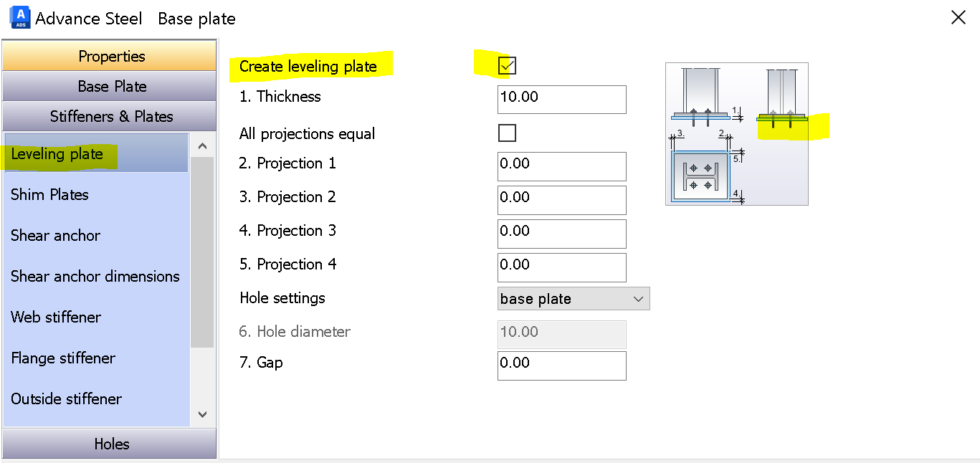
Task: Click the base plate preview diagram
Action: [736, 134]
